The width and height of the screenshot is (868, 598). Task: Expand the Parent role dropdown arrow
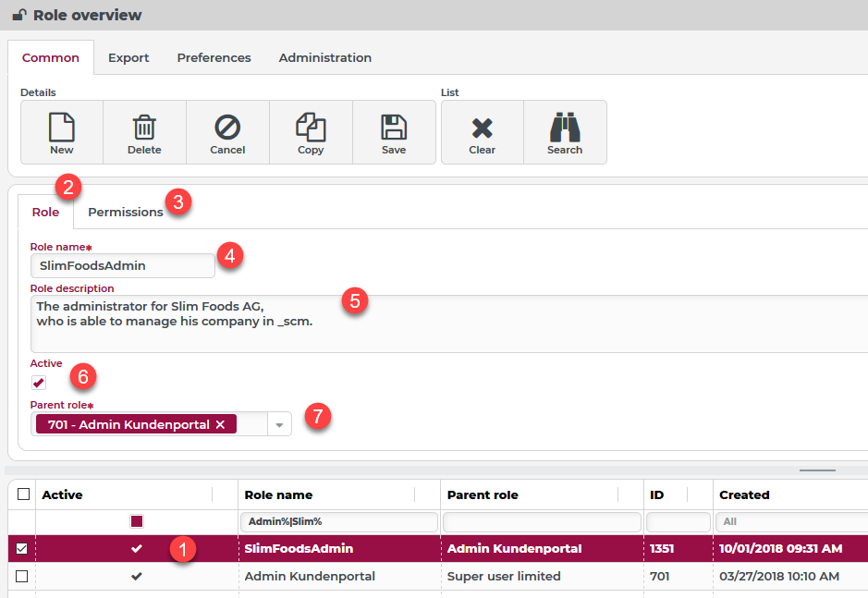tap(280, 424)
